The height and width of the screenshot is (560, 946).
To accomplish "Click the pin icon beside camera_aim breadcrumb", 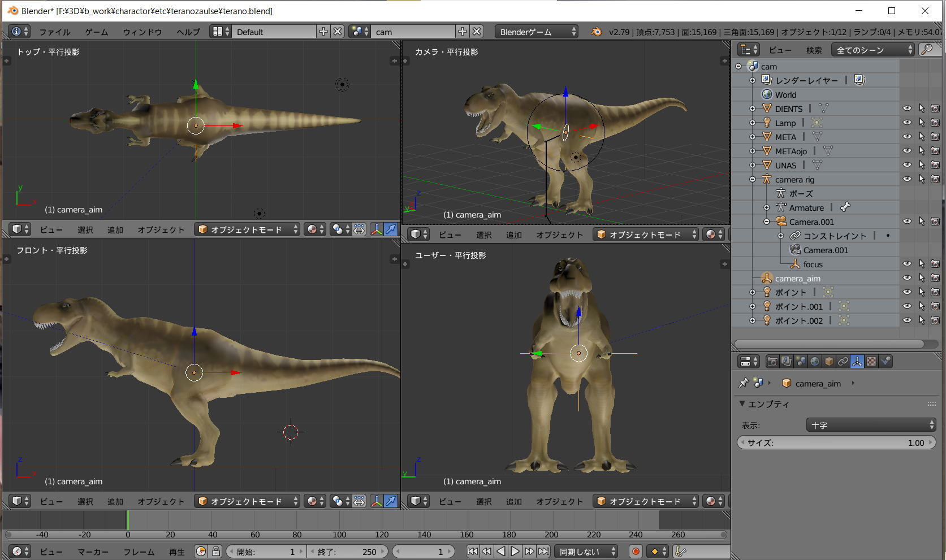I will (x=744, y=383).
